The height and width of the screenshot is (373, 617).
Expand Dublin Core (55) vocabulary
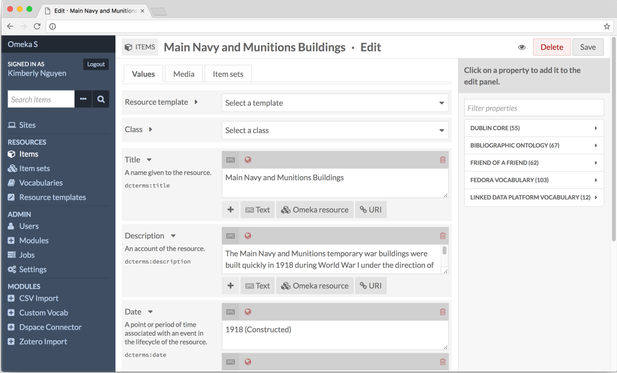[534, 128]
